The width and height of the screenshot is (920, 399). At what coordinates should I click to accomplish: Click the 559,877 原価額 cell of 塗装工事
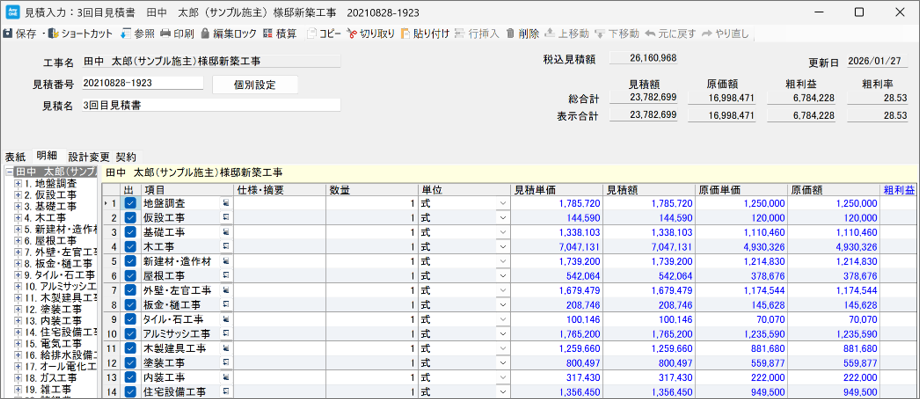(x=833, y=363)
